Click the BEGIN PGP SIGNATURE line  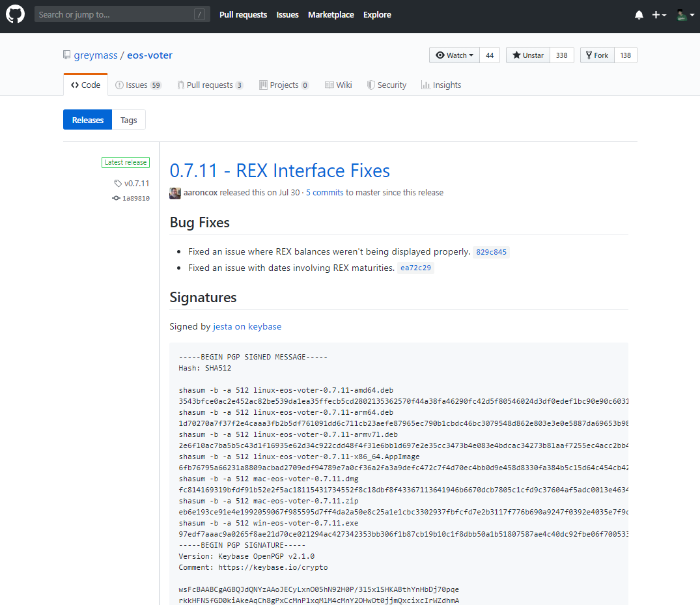[242, 545]
